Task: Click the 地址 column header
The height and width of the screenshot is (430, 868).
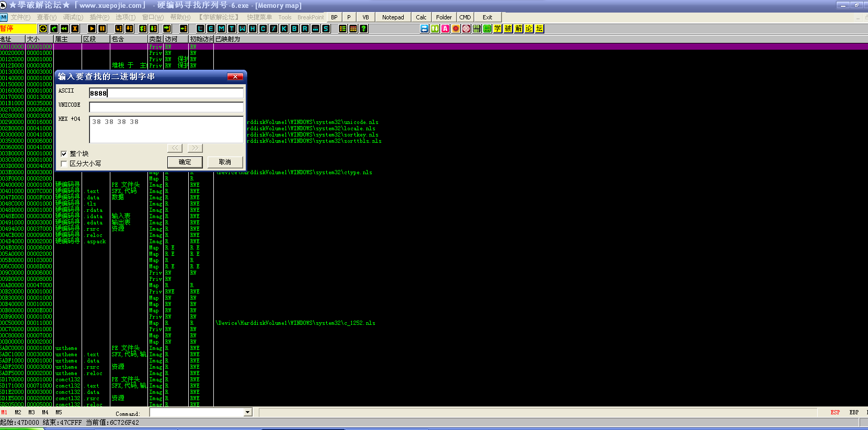Action: pos(13,39)
